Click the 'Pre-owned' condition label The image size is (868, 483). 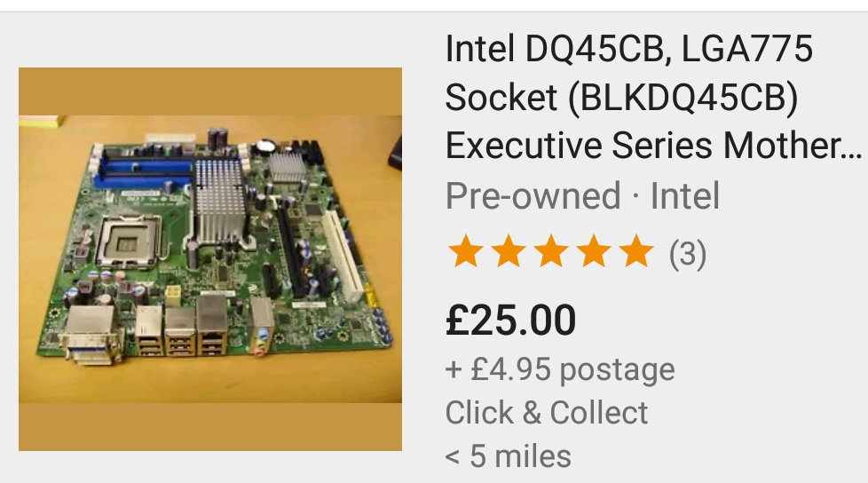pos(533,196)
